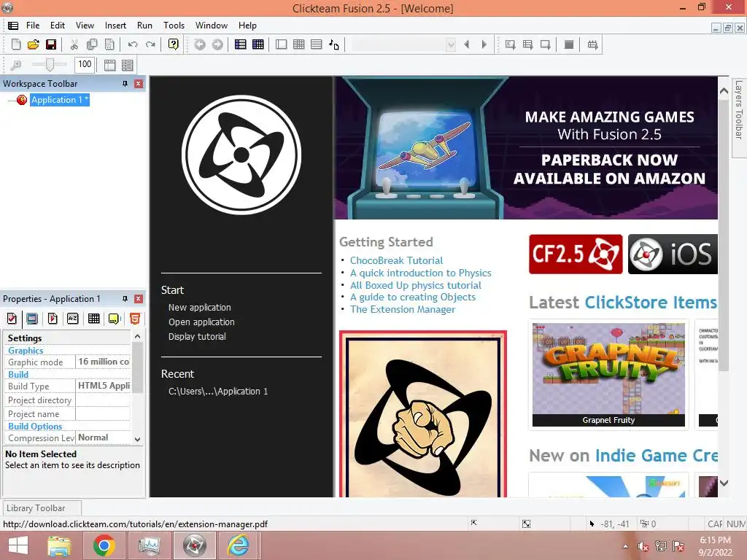Open Settings properties tab icon
Image resolution: width=747 pixels, height=560 pixels.
[x=12, y=319]
